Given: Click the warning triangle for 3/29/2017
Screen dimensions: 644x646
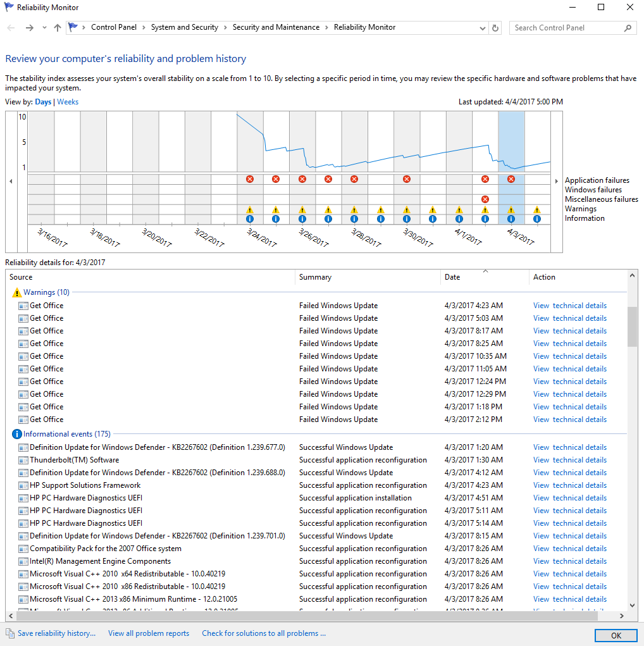Looking at the screenshot, I should click(380, 209).
